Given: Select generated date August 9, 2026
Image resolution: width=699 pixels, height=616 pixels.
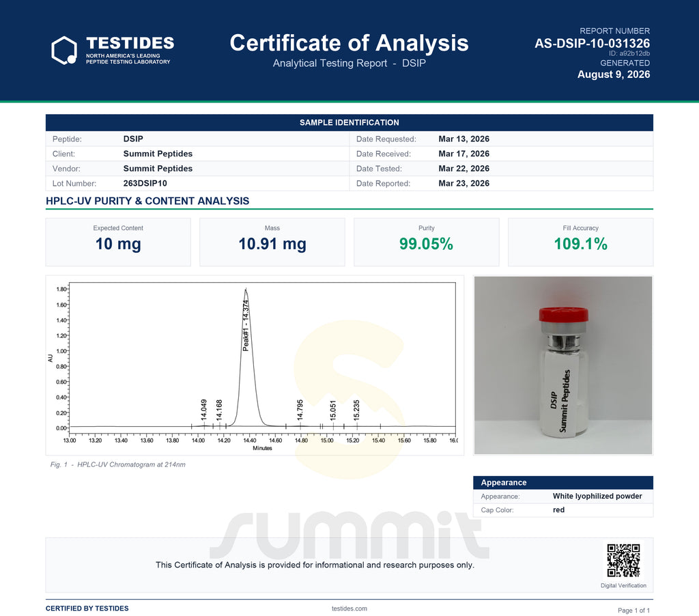Looking at the screenshot, I should tap(614, 74).
